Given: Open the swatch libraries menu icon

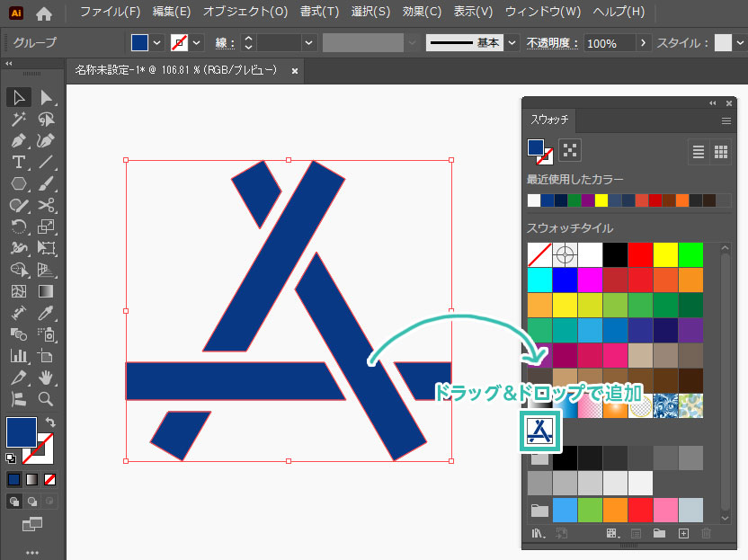Looking at the screenshot, I should click(538, 534).
